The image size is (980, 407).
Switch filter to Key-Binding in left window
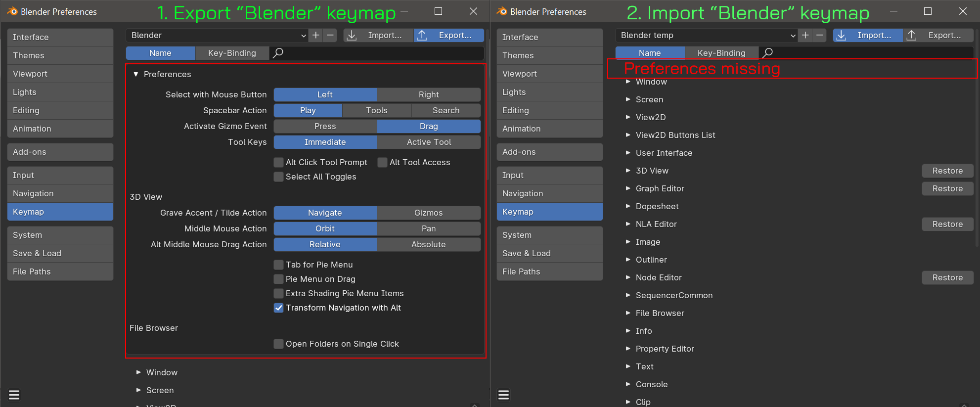232,53
